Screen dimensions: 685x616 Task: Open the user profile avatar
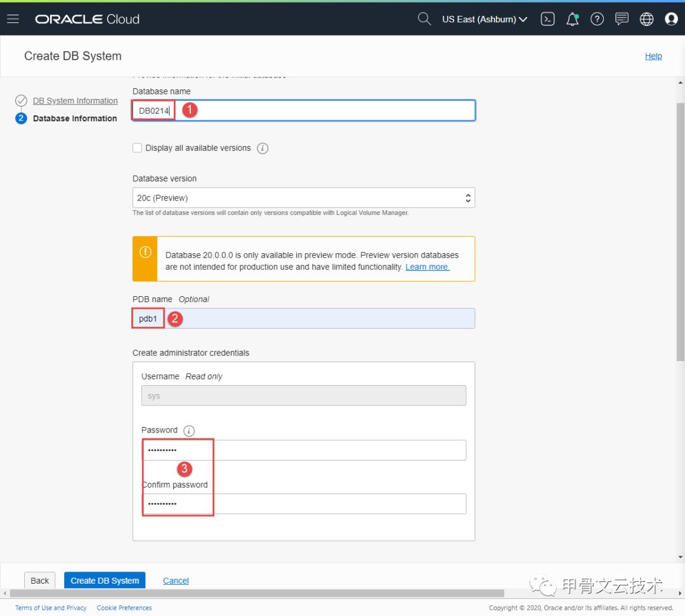pos(671,19)
